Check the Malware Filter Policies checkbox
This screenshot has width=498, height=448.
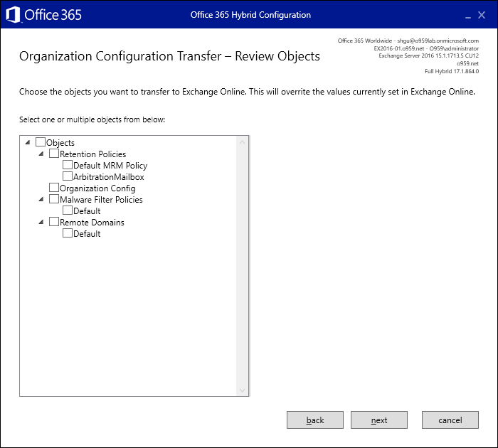[54, 199]
